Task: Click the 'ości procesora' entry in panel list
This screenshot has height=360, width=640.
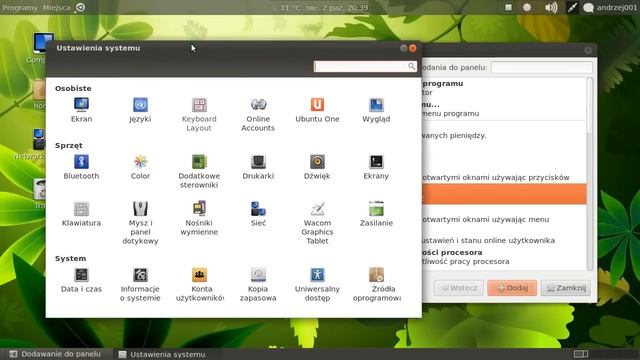Action: [x=504, y=257]
